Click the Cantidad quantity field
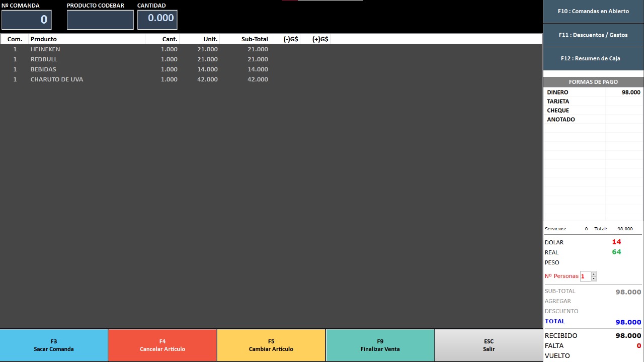The image size is (644, 362). point(157,20)
